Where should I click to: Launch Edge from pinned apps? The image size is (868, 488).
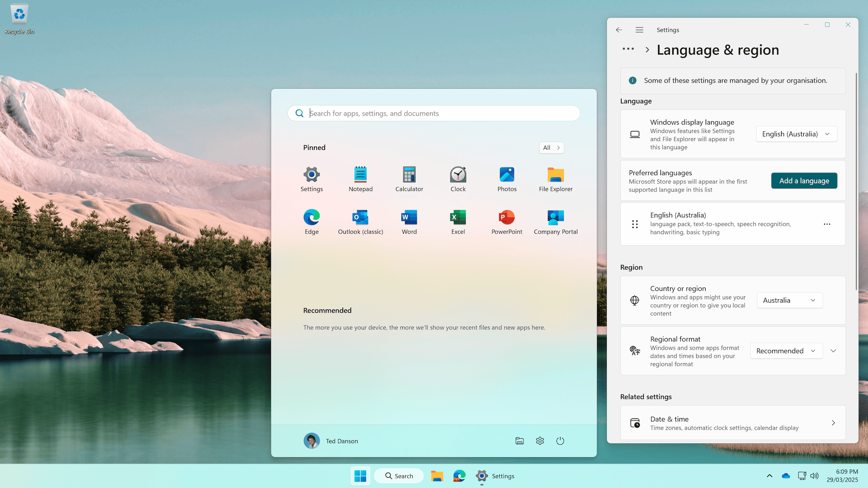311,222
